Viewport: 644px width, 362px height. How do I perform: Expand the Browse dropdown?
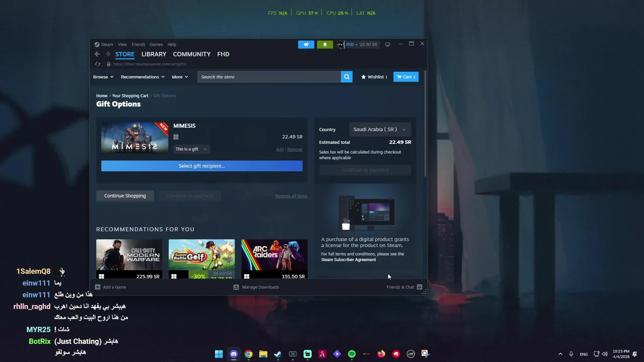[x=103, y=77]
